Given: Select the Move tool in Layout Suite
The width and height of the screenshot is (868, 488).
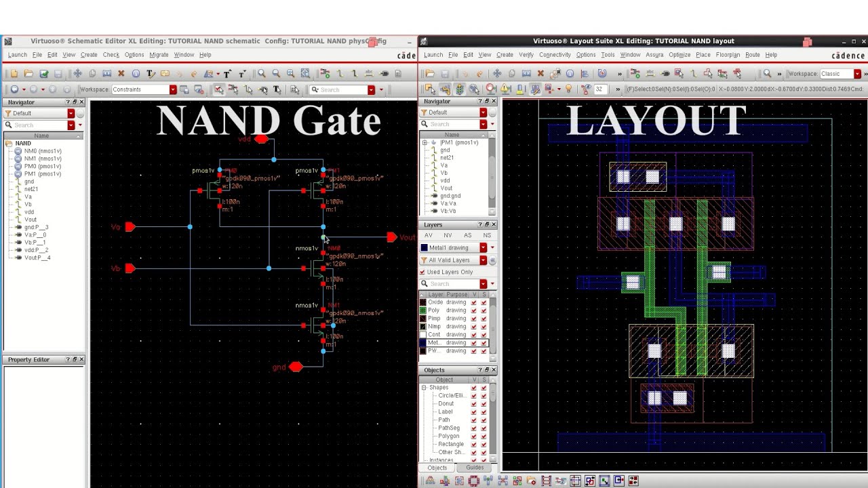Looking at the screenshot, I should [x=497, y=73].
